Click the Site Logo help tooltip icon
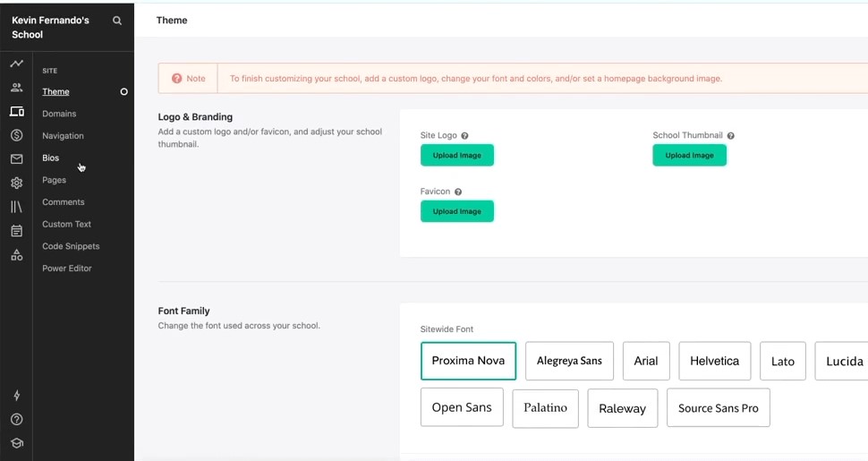 (464, 136)
